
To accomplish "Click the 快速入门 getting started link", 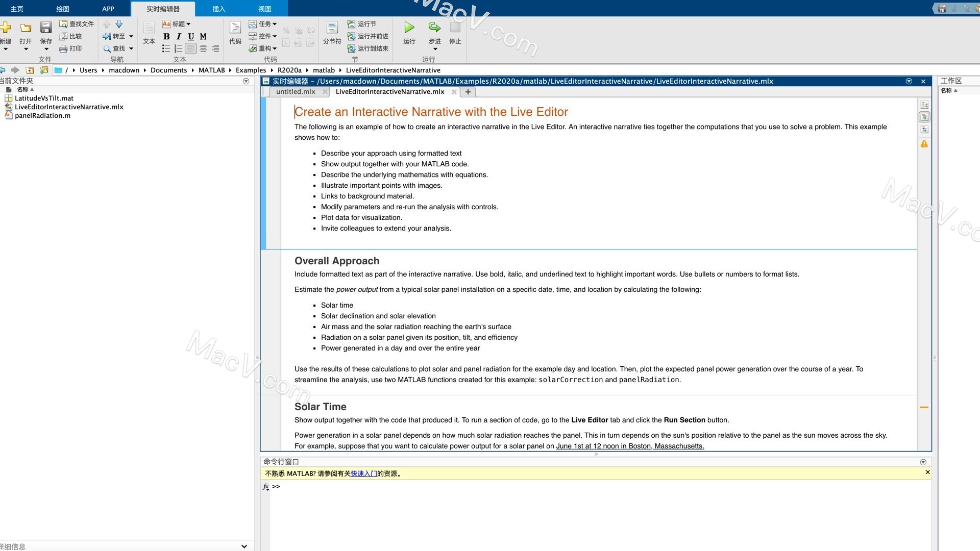I will point(364,473).
